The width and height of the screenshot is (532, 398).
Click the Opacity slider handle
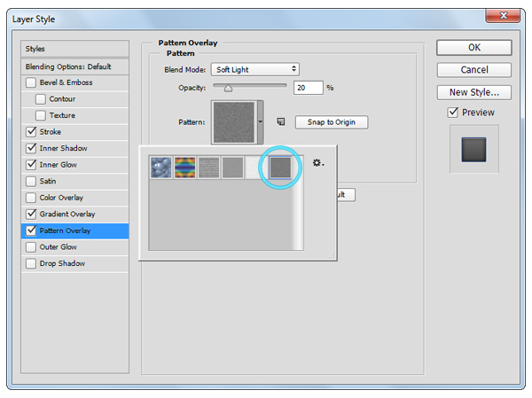click(228, 89)
